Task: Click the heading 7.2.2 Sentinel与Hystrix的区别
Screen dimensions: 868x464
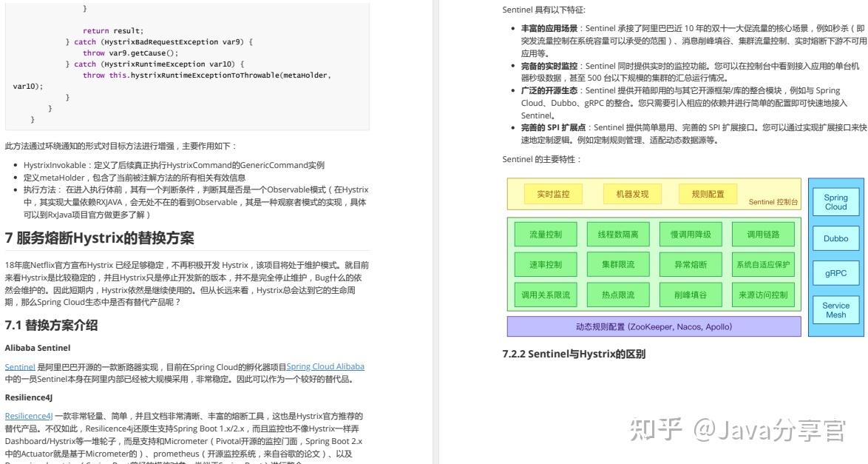Action: pos(574,354)
